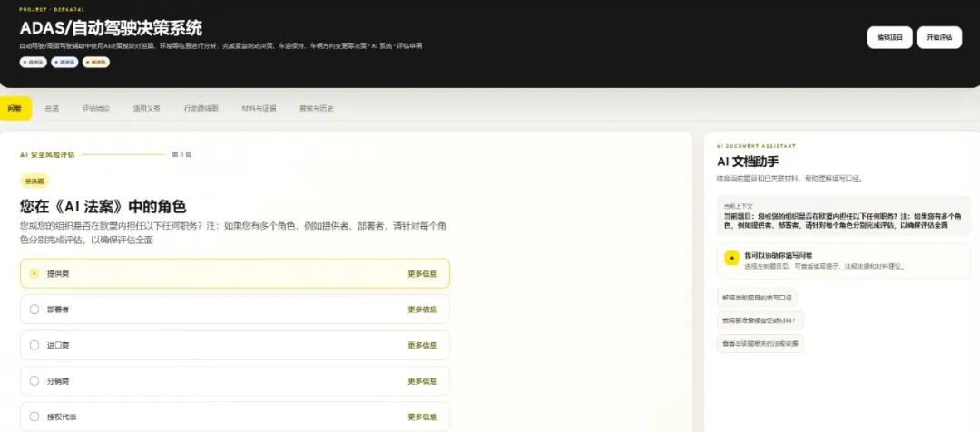
Task: Ask which supporting materials to prepare
Action: point(760,320)
